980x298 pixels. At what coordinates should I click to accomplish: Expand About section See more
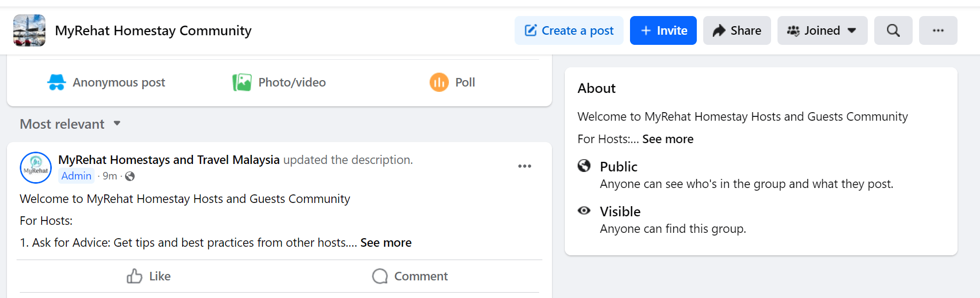(668, 139)
